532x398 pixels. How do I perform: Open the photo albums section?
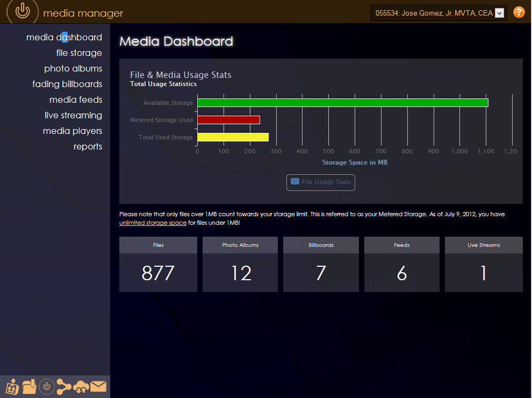73,68
